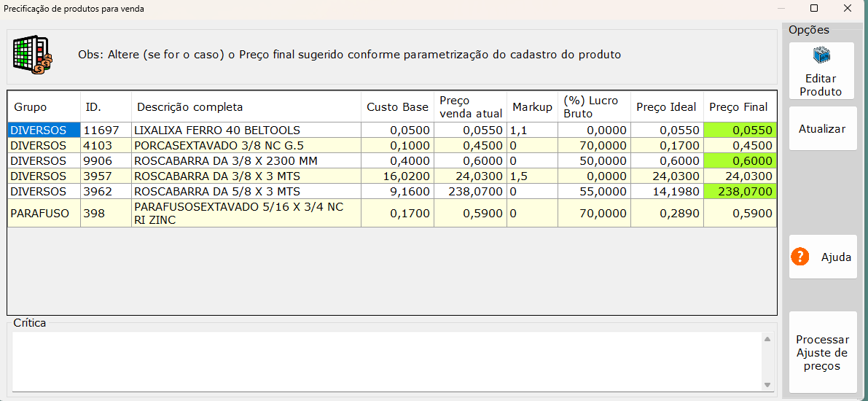Screen dimensions: 868x401
Task: Sort by Grupo column header
Action: click(31, 107)
